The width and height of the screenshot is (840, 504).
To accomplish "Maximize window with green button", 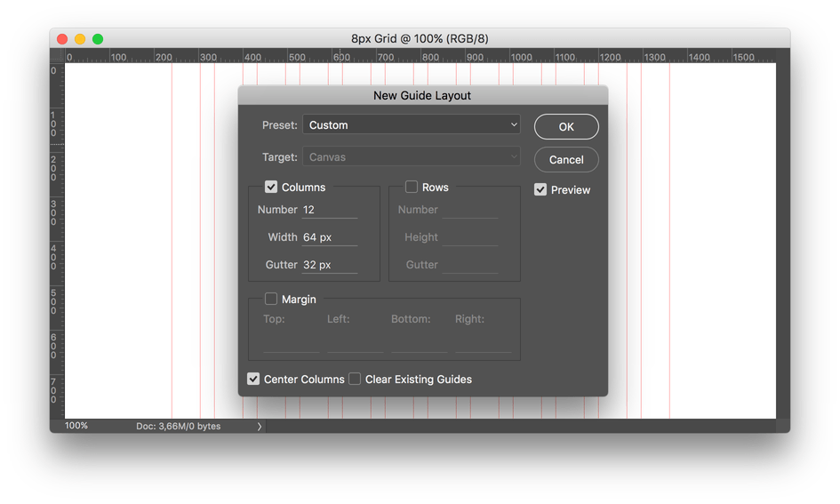I will [x=98, y=39].
